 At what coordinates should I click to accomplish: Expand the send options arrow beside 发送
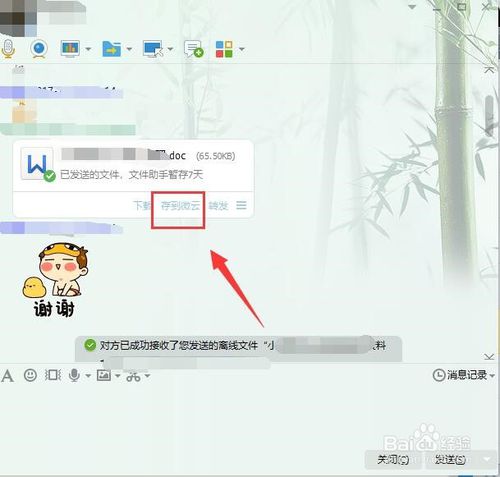click(x=487, y=460)
